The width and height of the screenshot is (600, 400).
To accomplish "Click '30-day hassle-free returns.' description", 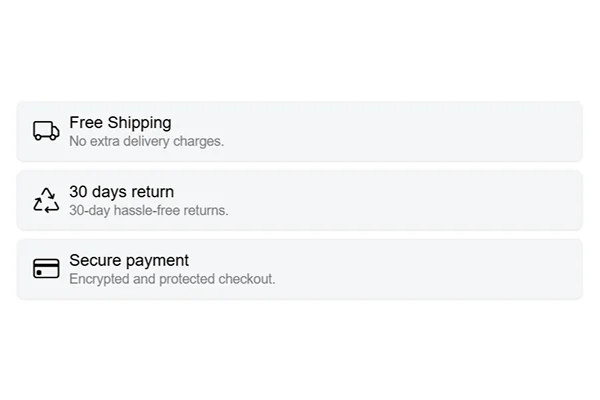I will click(148, 211).
